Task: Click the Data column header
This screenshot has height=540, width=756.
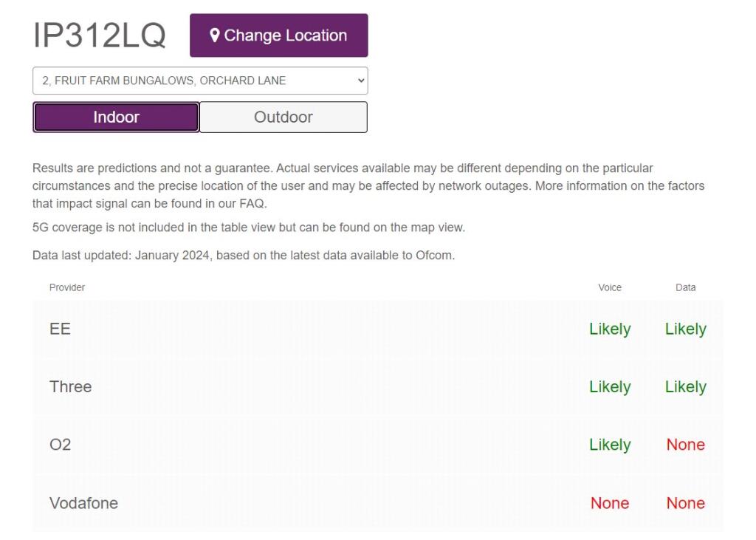Action: tap(685, 287)
